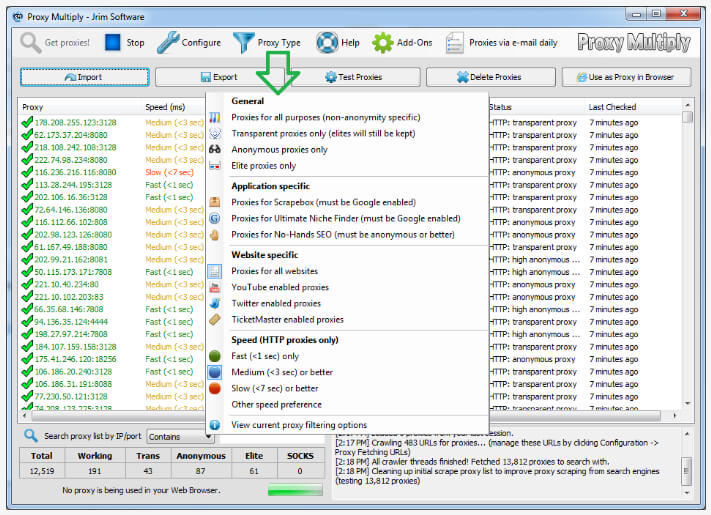Click the Test Proxies button

[x=354, y=77]
